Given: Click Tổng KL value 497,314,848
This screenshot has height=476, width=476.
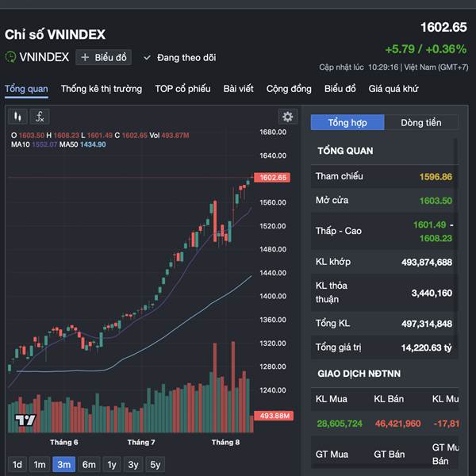Looking at the screenshot, I should (x=427, y=324).
